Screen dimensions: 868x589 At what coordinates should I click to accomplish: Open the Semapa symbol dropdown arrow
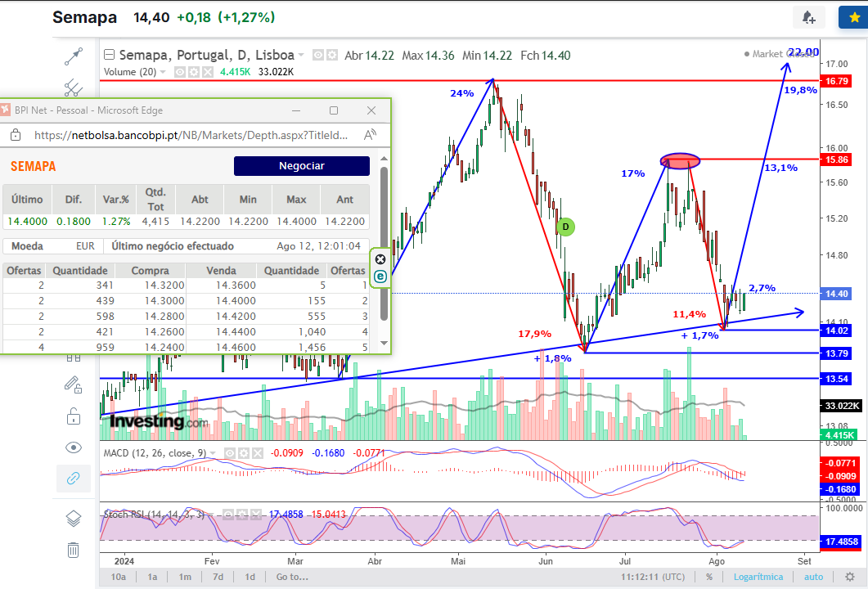pyautogui.click(x=301, y=55)
